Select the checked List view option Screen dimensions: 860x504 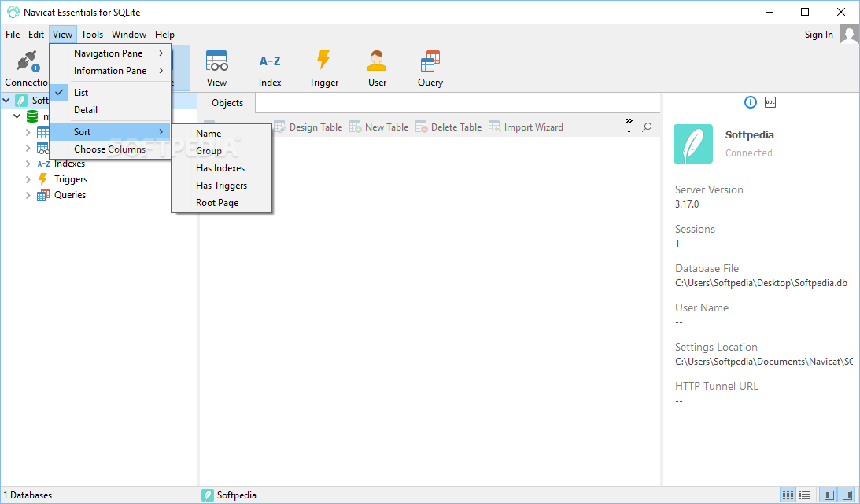(x=110, y=93)
